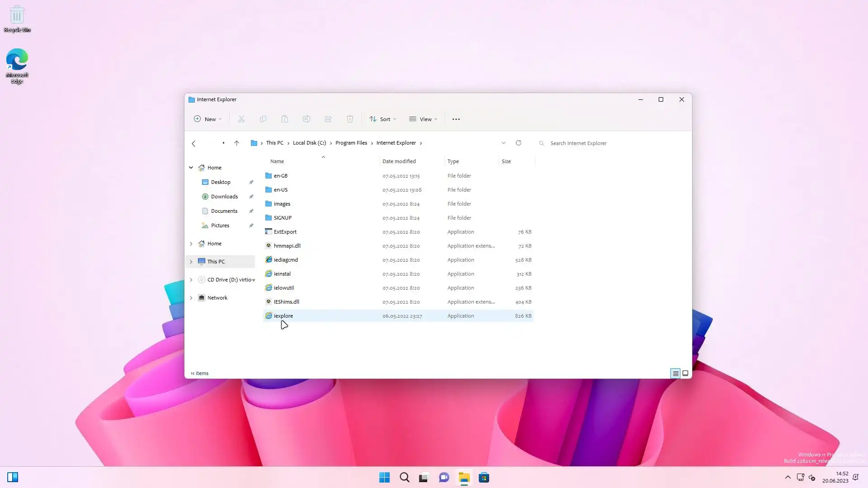Select the ExtExport application icon
868x488 pixels.
269,232
